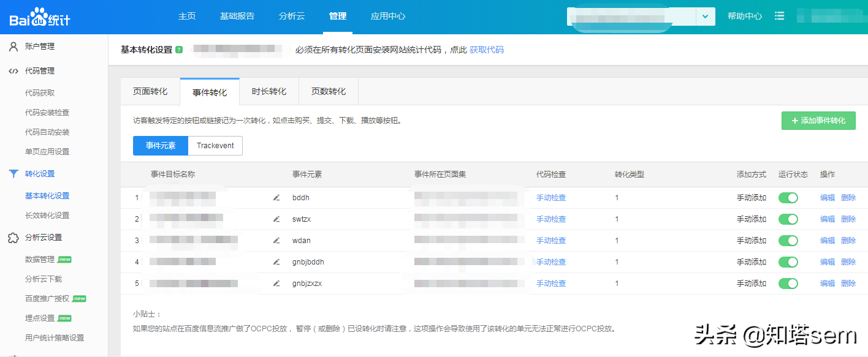Click 删除 for gnbjbddh row
Image resolution: width=868 pixels, height=357 pixels.
pyautogui.click(x=848, y=262)
